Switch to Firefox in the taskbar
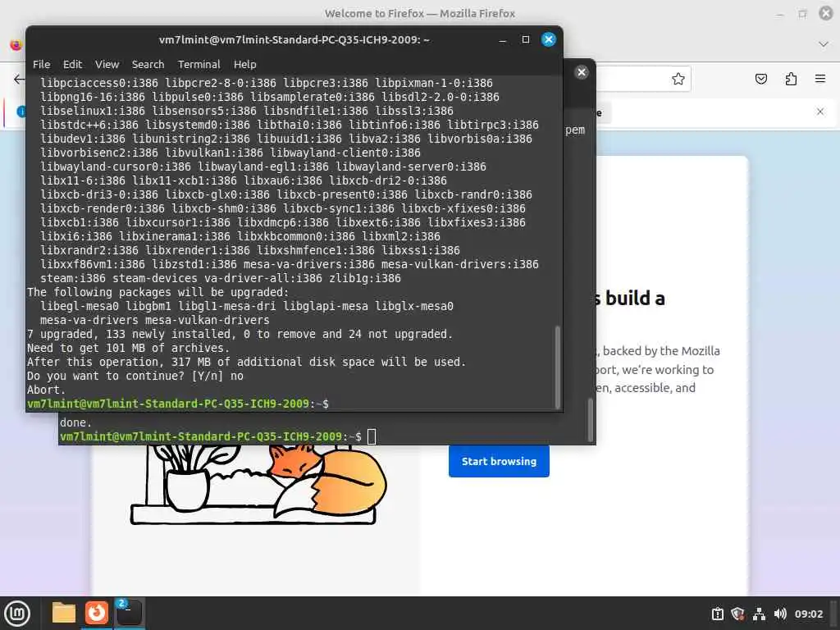Screen dimensions: 840x630 tap(97, 613)
